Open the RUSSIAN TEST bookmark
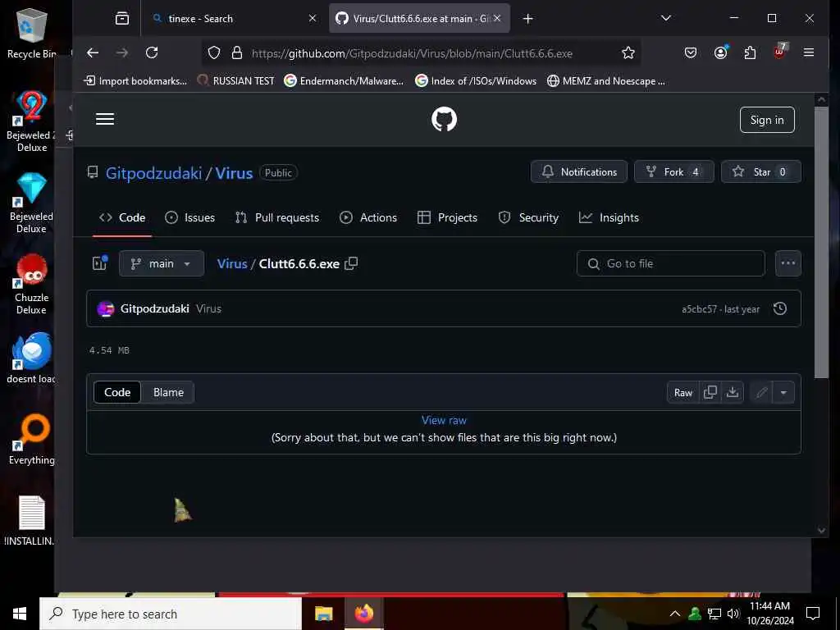 (236, 81)
